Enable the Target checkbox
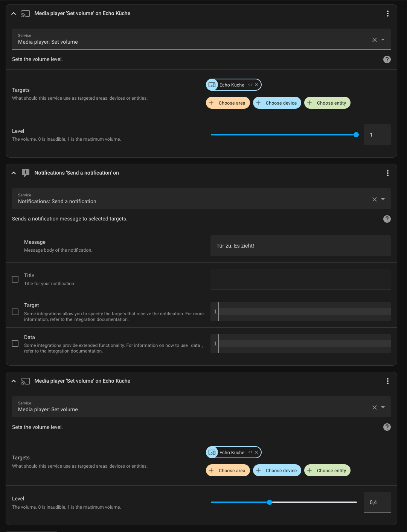This screenshot has height=532, width=407. (x=15, y=312)
